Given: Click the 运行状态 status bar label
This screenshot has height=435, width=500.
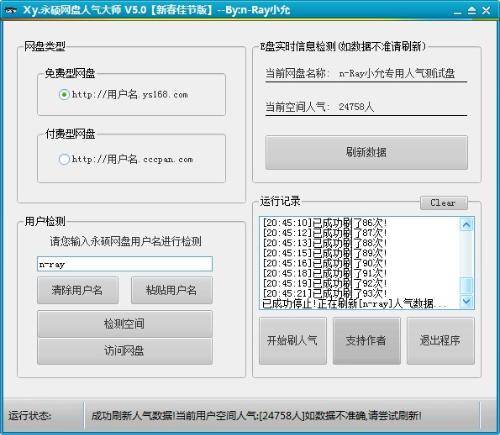Looking at the screenshot, I should 29,416.
